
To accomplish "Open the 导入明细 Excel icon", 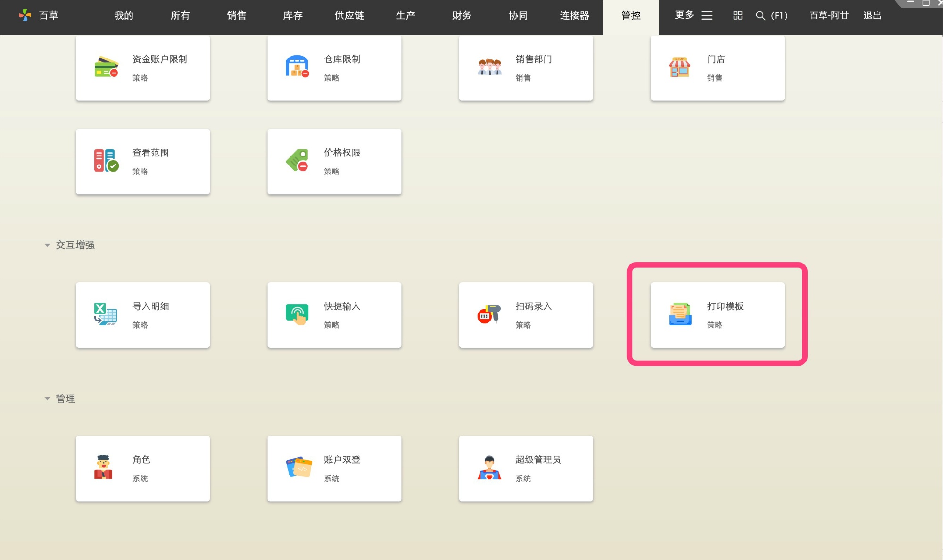I will pos(106,314).
